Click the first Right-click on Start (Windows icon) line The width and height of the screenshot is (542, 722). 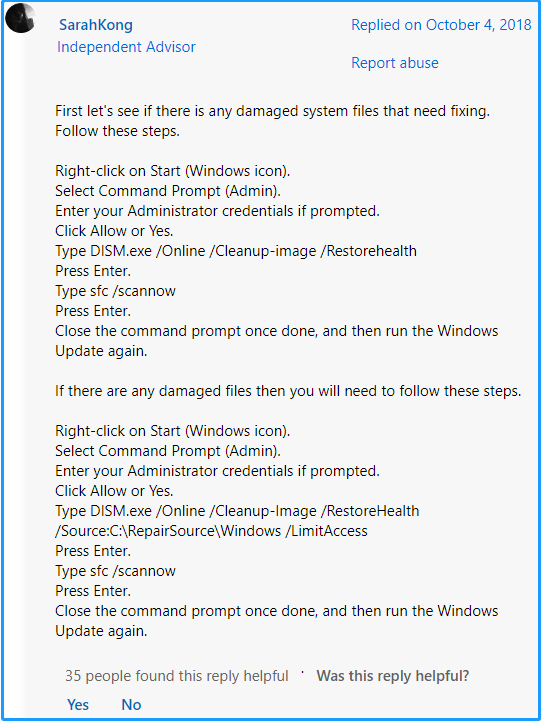pos(173,171)
